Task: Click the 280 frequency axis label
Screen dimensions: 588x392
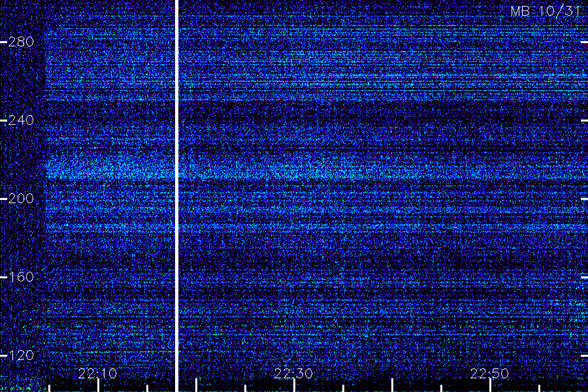Action: click(x=21, y=42)
